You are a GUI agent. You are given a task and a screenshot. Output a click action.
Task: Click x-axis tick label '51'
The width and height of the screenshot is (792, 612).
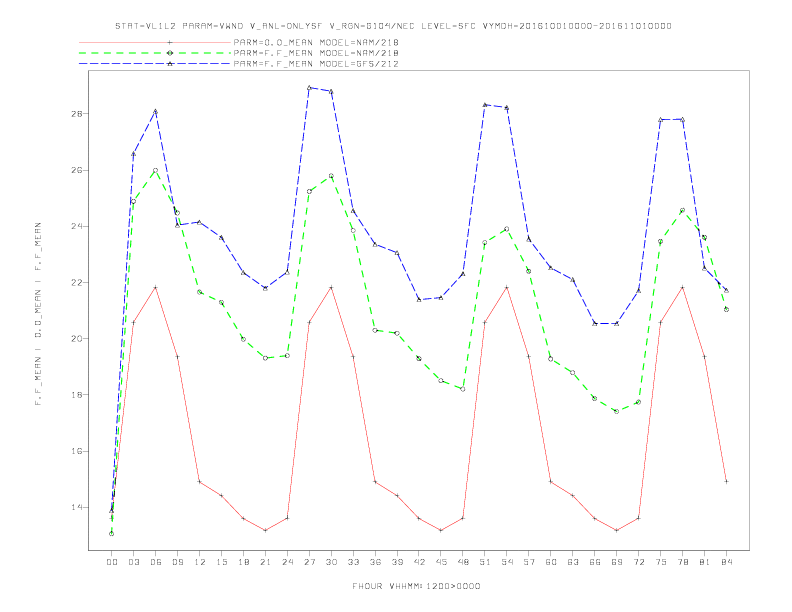[485, 562]
